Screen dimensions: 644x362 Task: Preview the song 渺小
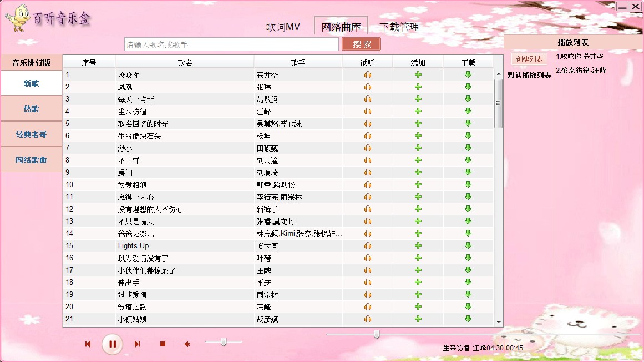point(367,148)
